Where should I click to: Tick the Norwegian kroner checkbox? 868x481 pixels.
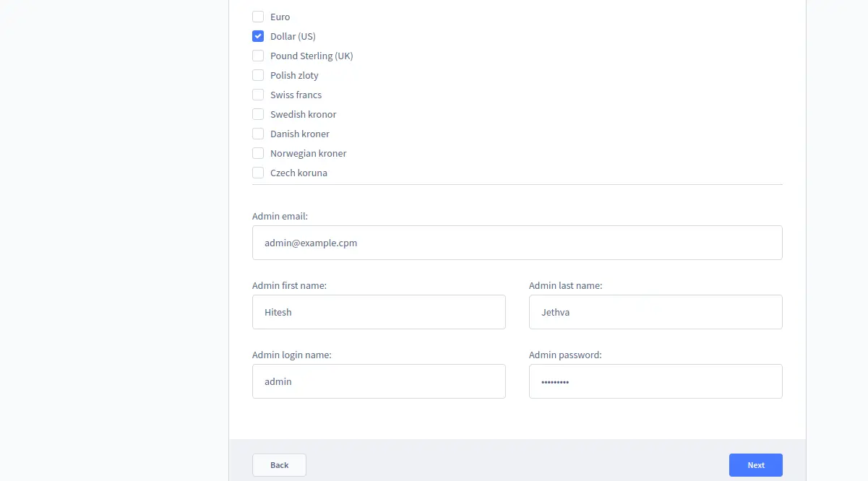pos(258,153)
